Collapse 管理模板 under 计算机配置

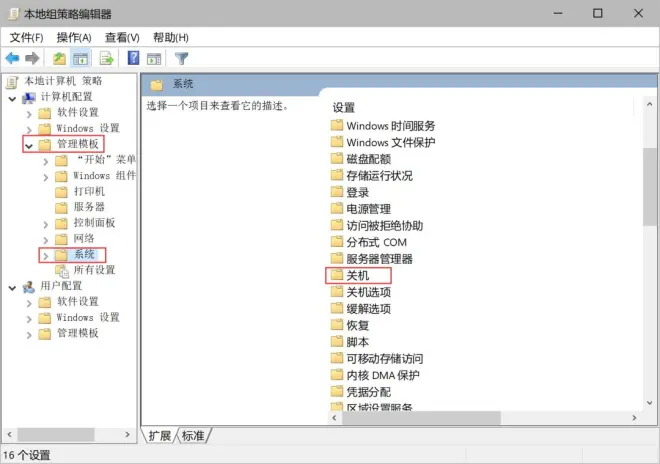click(29, 146)
